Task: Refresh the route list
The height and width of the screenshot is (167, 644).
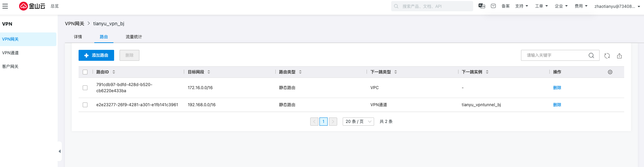Action: tap(607, 56)
